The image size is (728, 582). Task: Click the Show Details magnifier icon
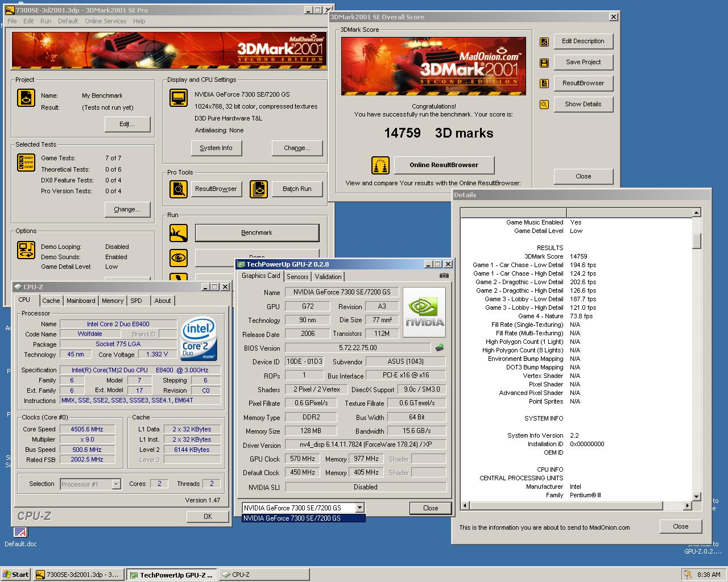pos(544,105)
